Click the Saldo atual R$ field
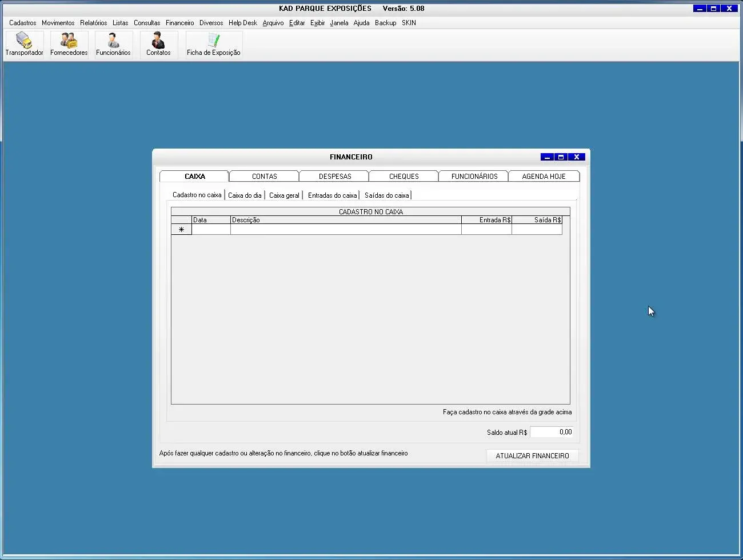The width and height of the screenshot is (743, 560). [x=552, y=432]
